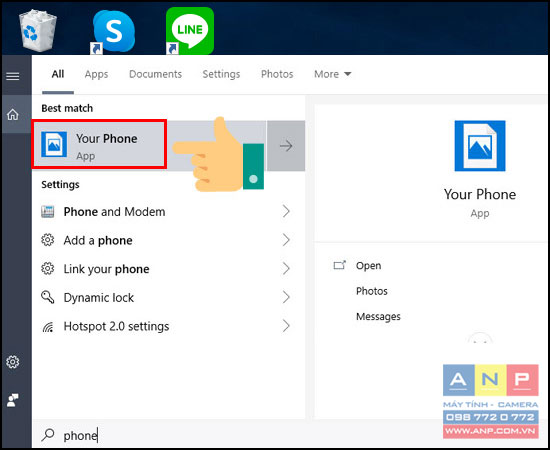This screenshot has width=550, height=450.
Task: Switch to the Settings filter tab
Action: [221, 74]
